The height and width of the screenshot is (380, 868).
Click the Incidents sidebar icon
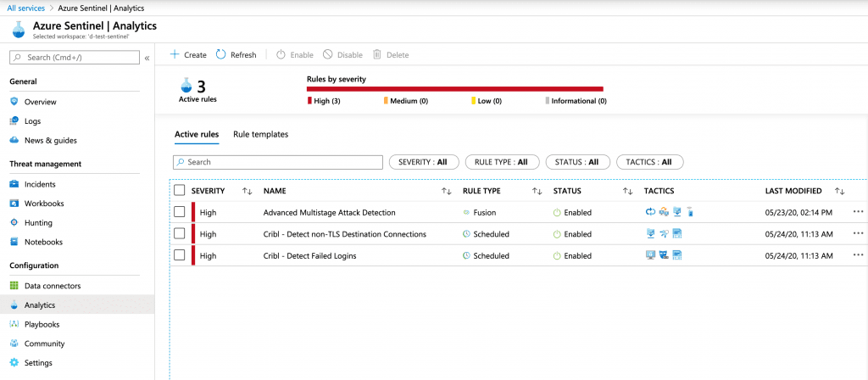[x=14, y=184]
